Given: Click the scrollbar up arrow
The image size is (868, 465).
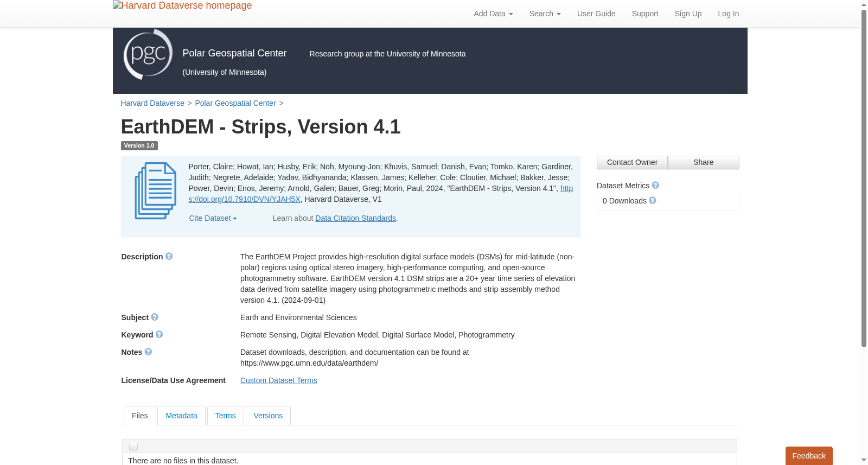Looking at the screenshot, I should (x=864, y=4).
